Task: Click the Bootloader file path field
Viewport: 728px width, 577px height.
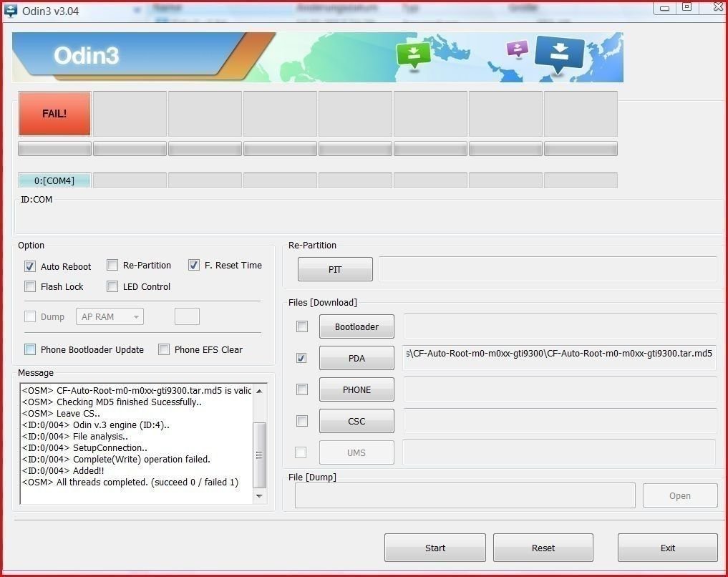Action: pos(560,326)
